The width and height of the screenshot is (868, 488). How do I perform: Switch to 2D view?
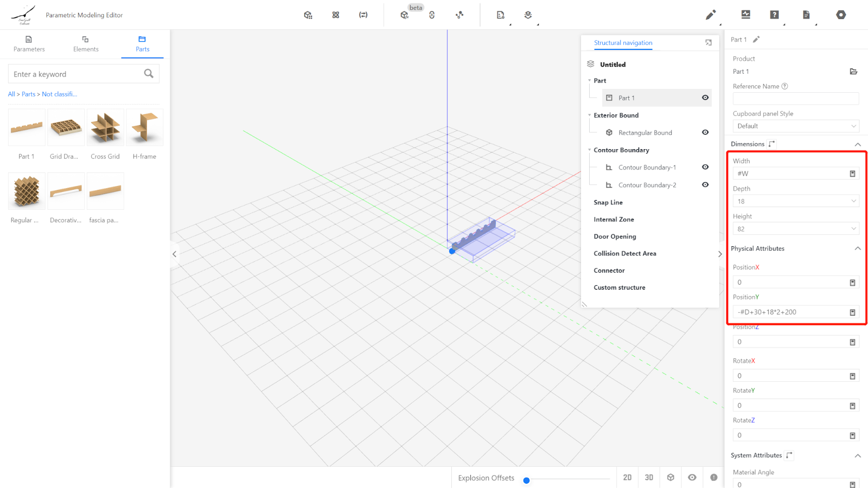tap(627, 478)
